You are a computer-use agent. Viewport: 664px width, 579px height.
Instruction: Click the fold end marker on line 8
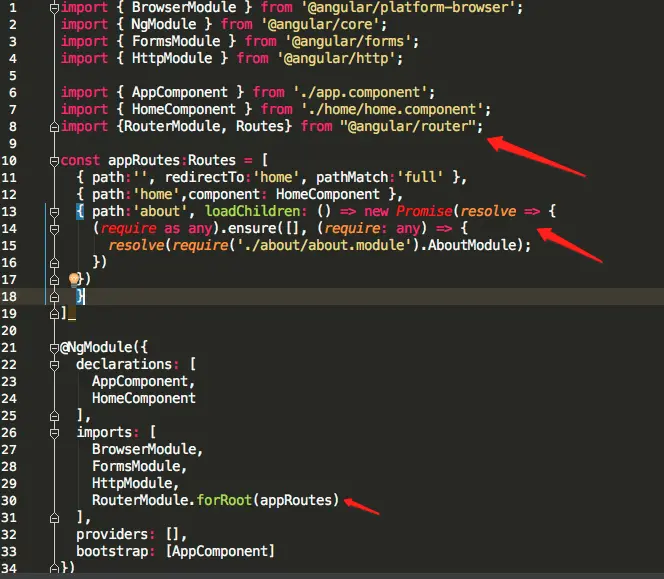(54, 127)
